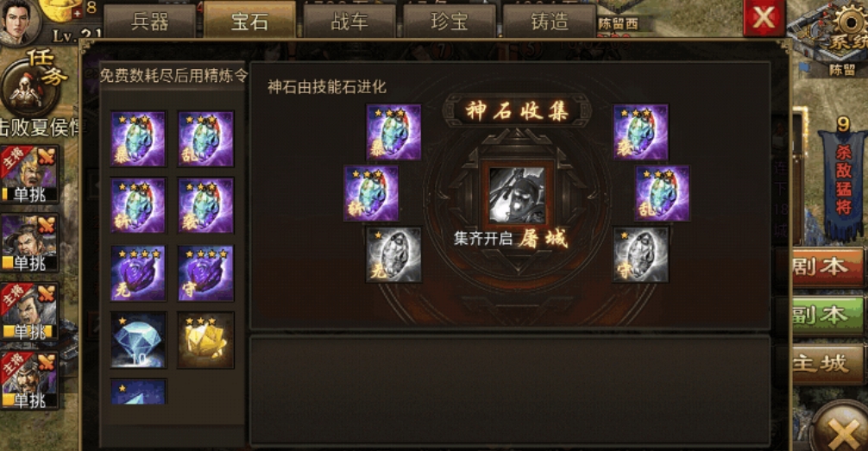The height and width of the screenshot is (451, 868).
Task: Select the blue diamond marked 10
Action: 138,341
